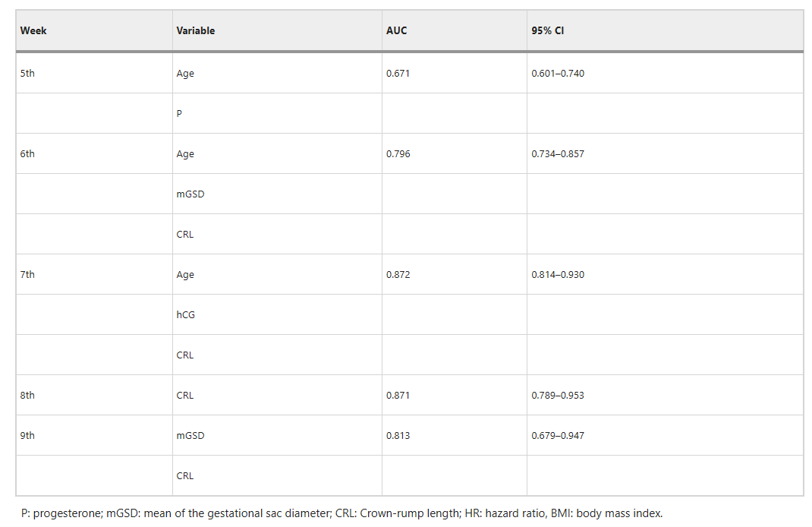Click the AUC value 0.813
Viewport: 812px width, 527px height.
(398, 435)
